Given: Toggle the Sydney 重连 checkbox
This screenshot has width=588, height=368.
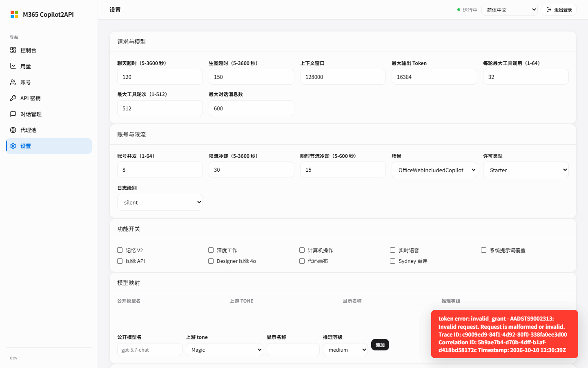Looking at the screenshot, I should coord(393,261).
